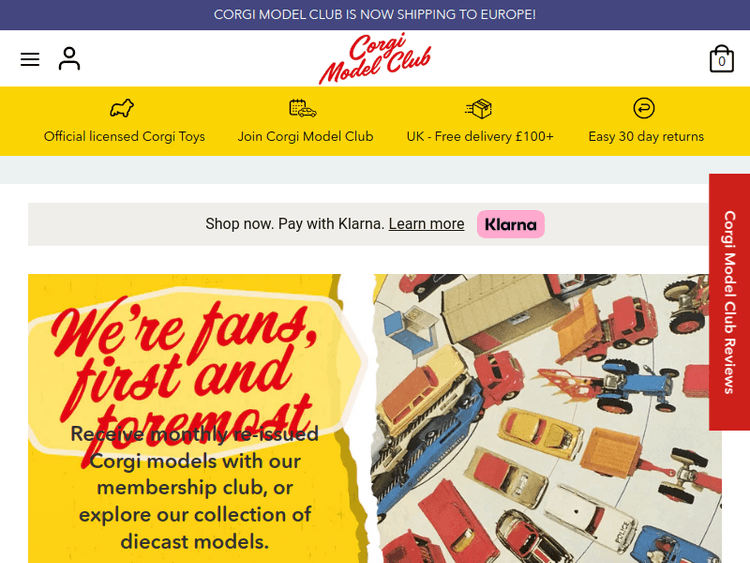The image size is (750, 563).
Task: Click Easy 30 day returns text
Action: (x=646, y=136)
